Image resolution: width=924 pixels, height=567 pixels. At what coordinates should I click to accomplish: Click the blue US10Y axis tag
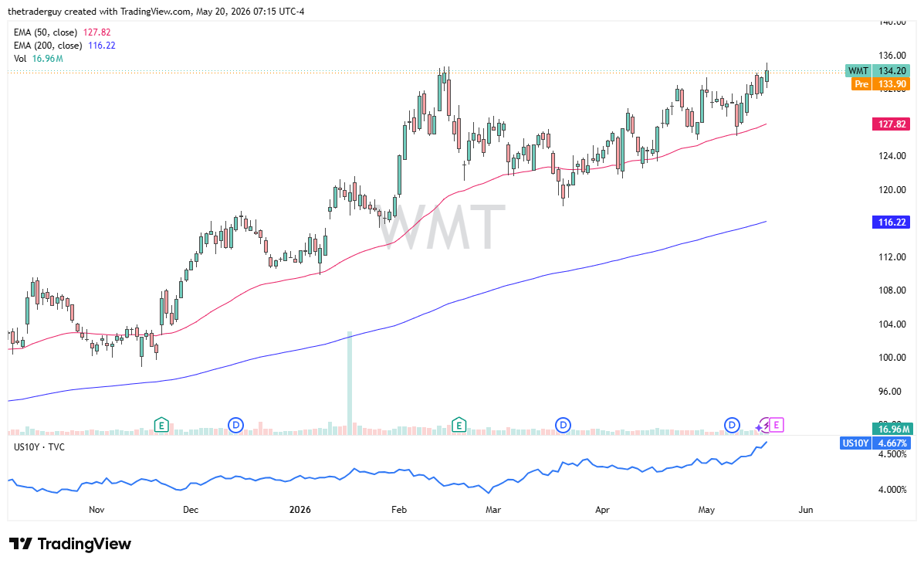click(855, 443)
